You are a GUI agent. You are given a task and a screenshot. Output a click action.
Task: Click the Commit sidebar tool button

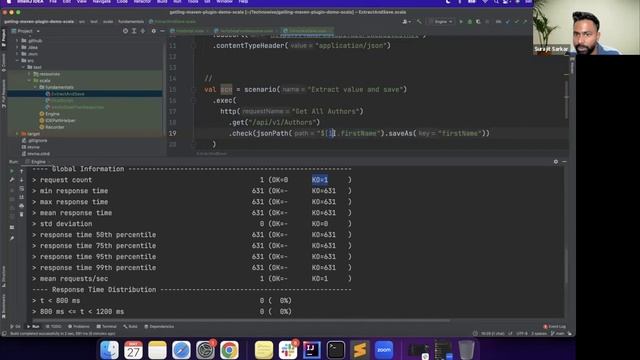tap(4, 61)
